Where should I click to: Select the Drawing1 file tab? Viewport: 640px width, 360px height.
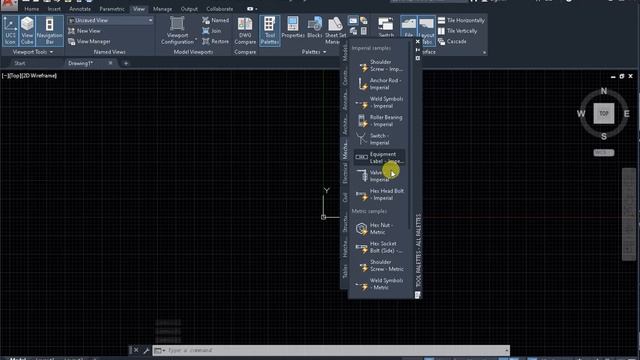(x=81, y=63)
